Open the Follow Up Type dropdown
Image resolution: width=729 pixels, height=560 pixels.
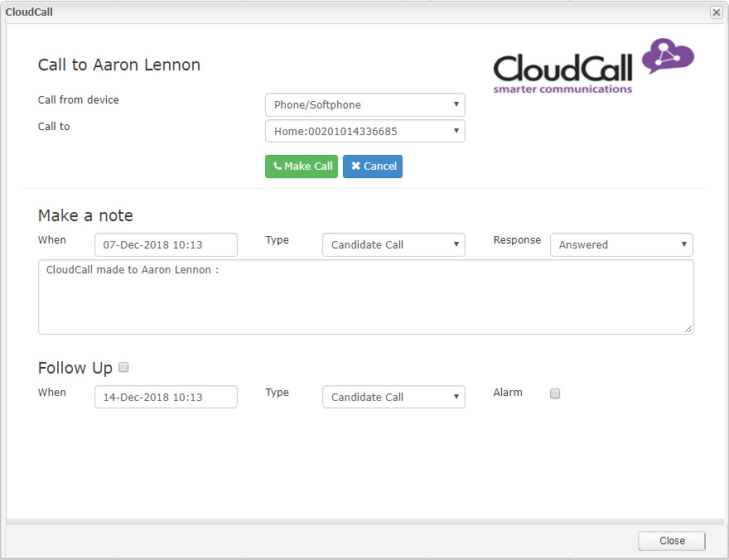point(393,397)
